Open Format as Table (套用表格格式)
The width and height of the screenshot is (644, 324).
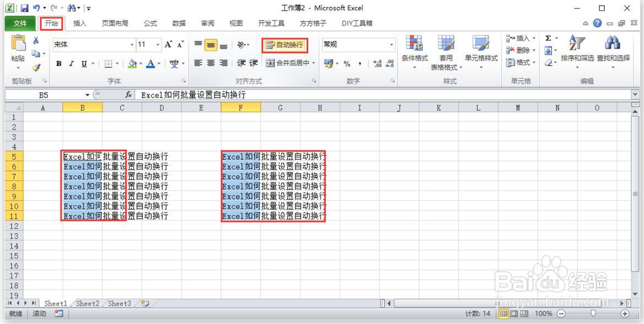pyautogui.click(x=446, y=52)
